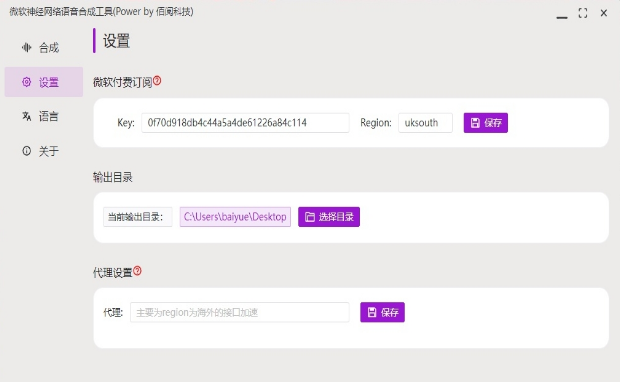This screenshot has height=382, width=620.
Task: Click the translate icon next to 语言
Action: point(26,116)
